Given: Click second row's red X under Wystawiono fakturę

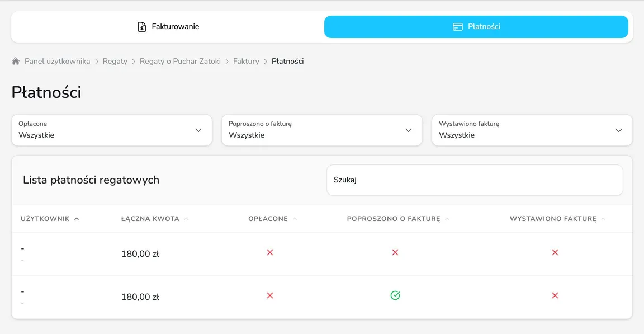Looking at the screenshot, I should click(555, 295).
